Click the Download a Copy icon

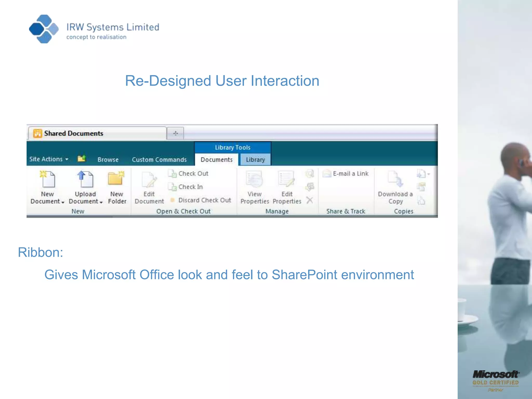pos(395,179)
